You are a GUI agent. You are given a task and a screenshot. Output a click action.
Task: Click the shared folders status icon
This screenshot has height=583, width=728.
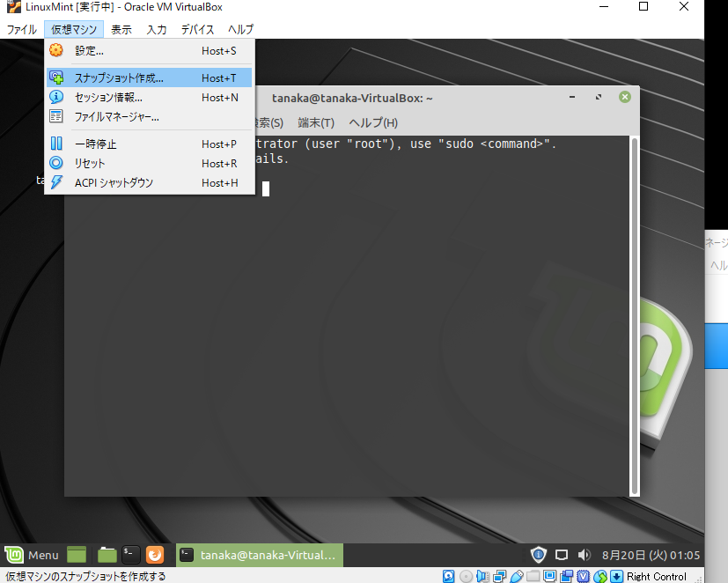(533, 577)
